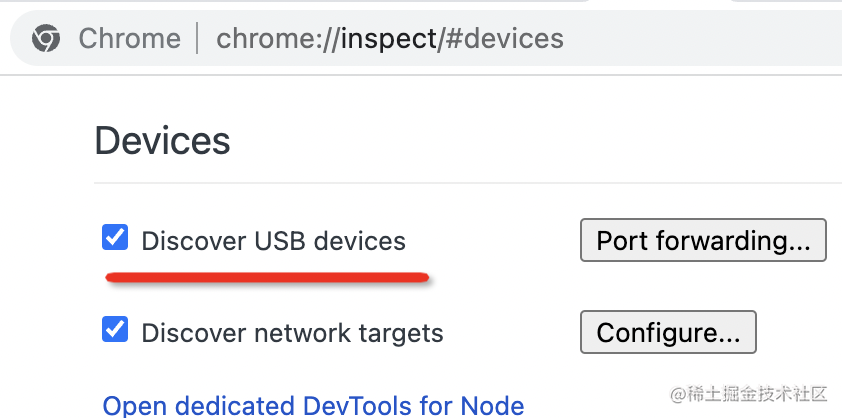Click the separator between Chrome label and URL
The image size is (842, 418).
click(x=198, y=39)
